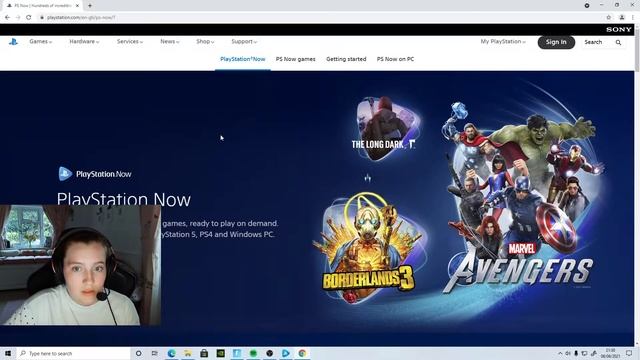Click the search magnifier icon on PlayStation site

[618, 42]
